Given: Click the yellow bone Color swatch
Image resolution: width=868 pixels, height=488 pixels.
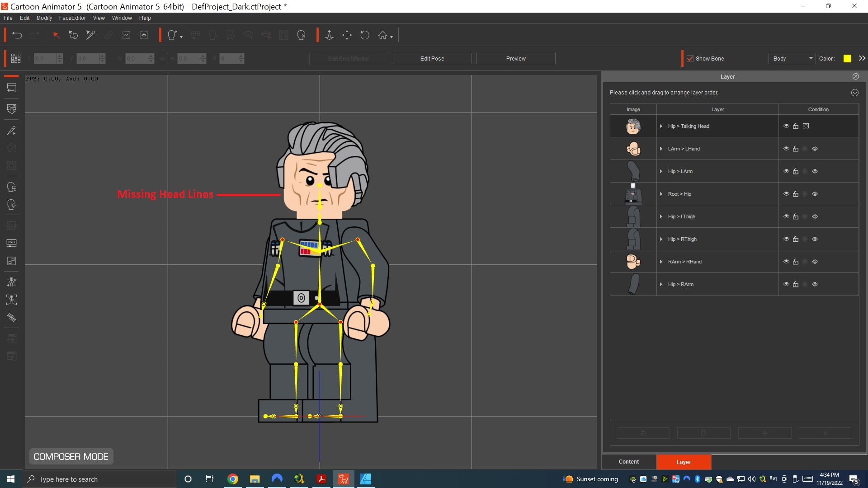Looking at the screenshot, I should tap(847, 58).
